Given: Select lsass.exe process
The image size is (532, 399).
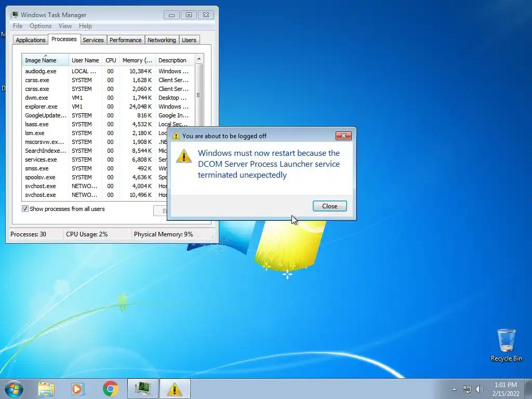Looking at the screenshot, I should tap(109, 124).
